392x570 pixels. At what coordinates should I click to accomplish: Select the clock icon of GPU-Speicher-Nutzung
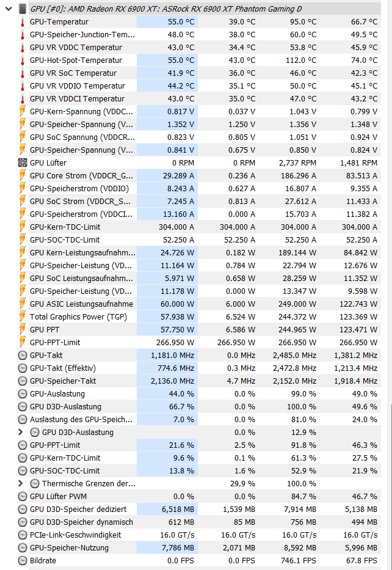23,548
